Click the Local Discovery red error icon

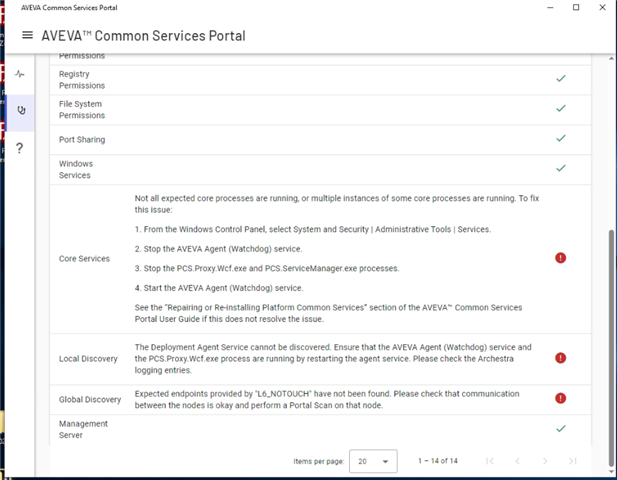[x=560, y=358]
